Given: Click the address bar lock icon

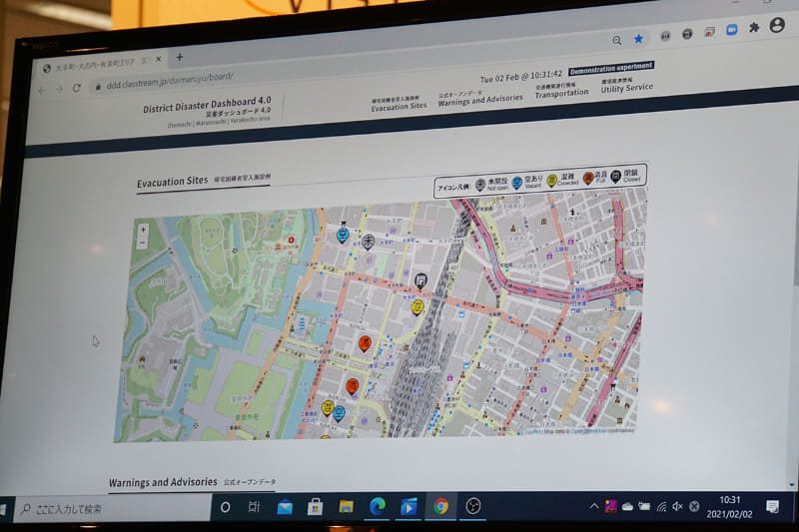Looking at the screenshot, I should pyautogui.click(x=98, y=87).
